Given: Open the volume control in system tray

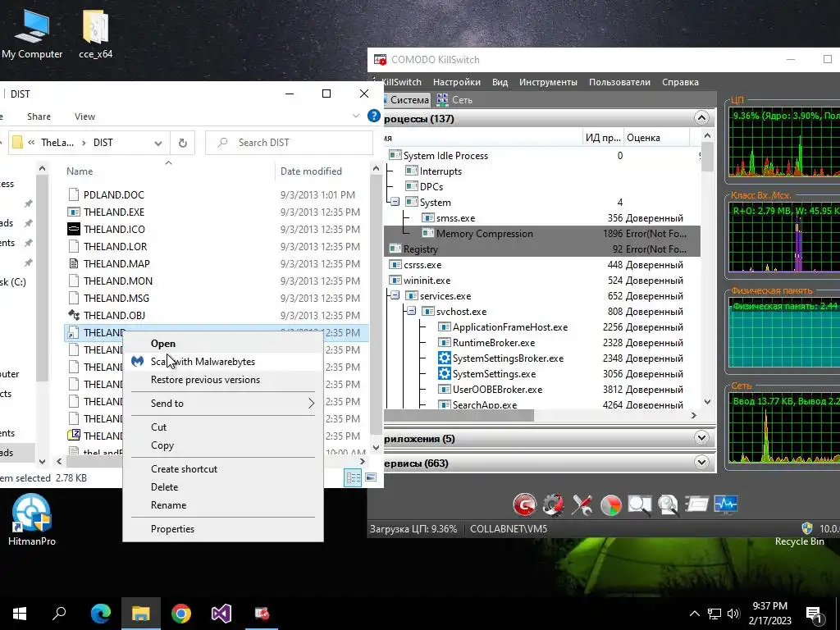Looking at the screenshot, I should coord(734,614).
